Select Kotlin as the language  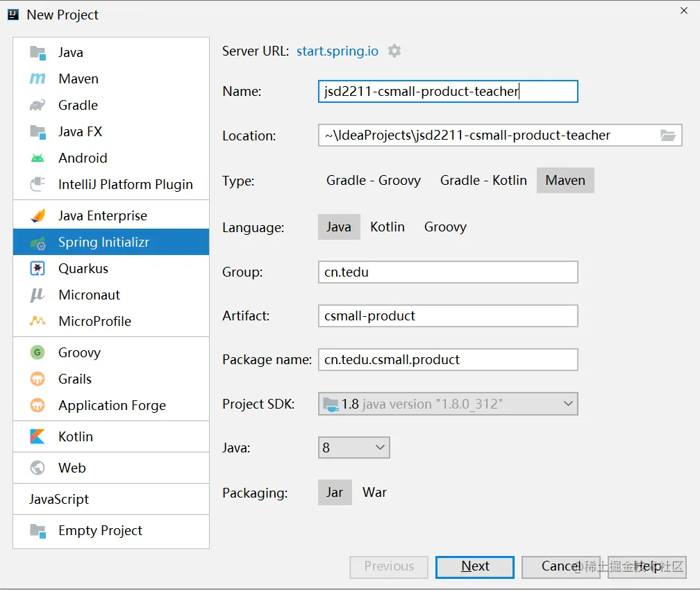pos(387,227)
